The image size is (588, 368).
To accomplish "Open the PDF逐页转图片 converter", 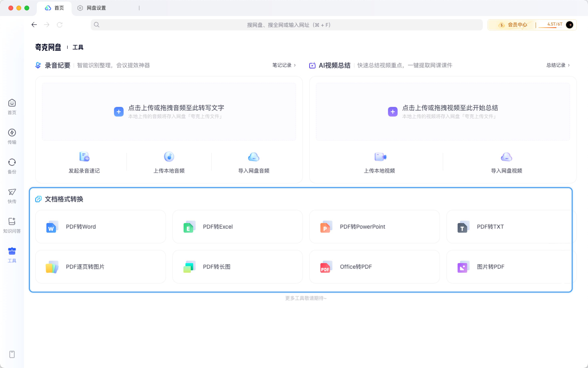I will click(100, 266).
